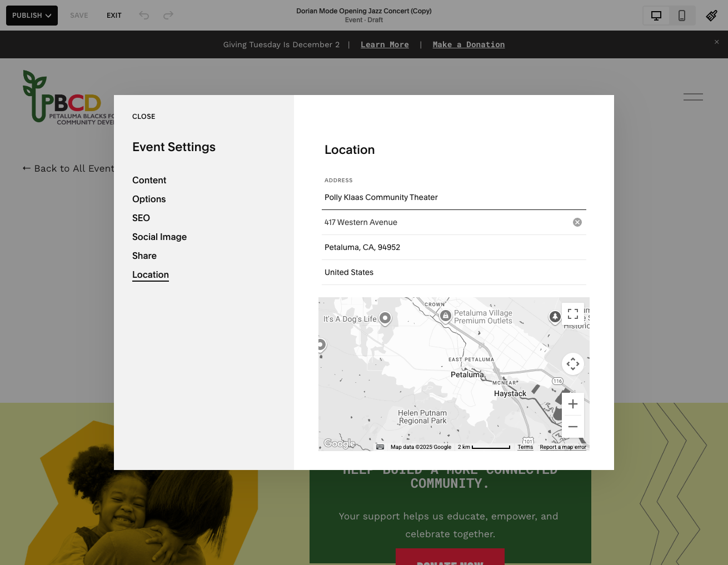Click Petaluma Village Premium Outlets marker
This screenshot has height=565, width=728.
[x=445, y=316]
